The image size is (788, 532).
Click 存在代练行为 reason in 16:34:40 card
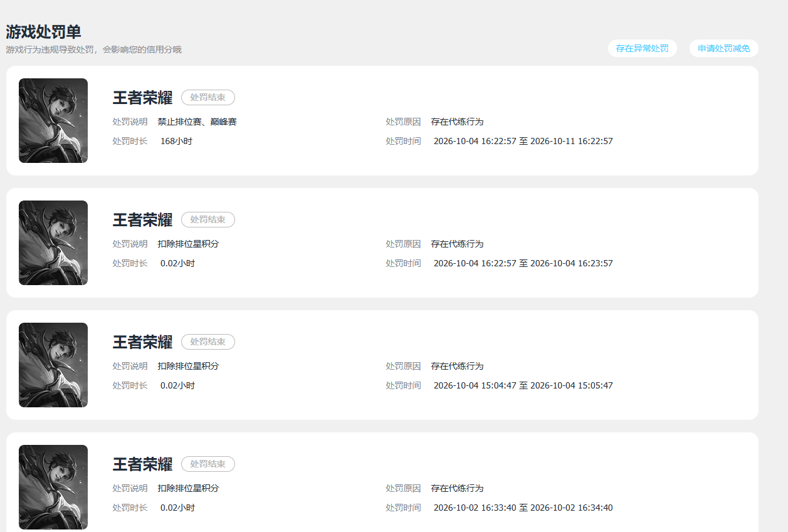coord(458,488)
